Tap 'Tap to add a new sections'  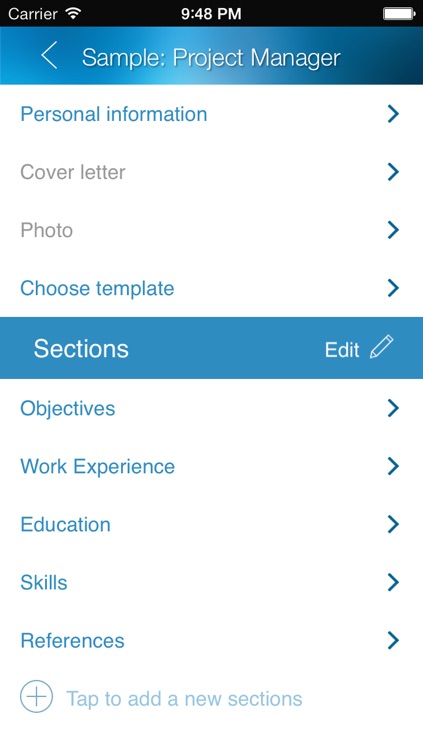coord(184,699)
